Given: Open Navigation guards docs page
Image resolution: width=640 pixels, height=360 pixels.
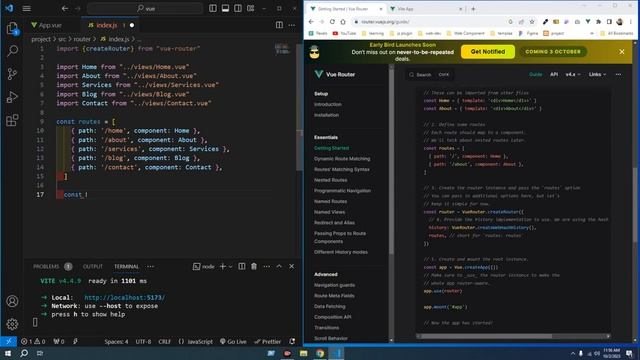Looking at the screenshot, I should pyautogui.click(x=334, y=285).
